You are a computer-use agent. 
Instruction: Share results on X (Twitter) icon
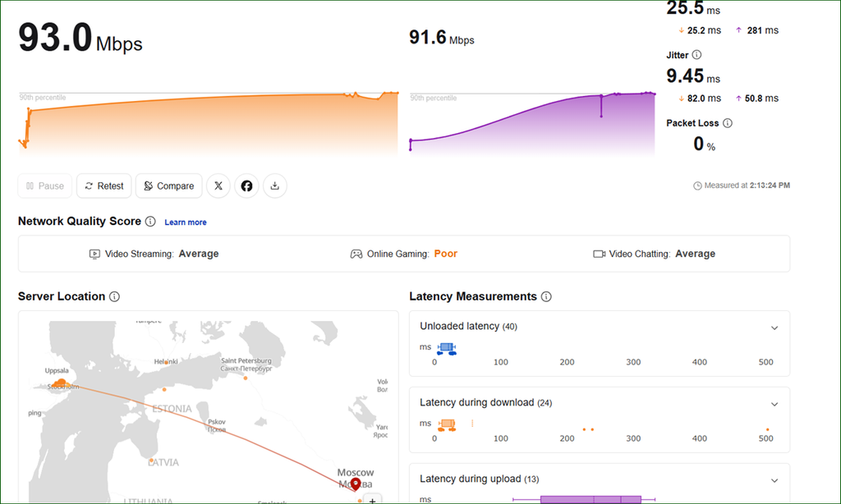click(218, 186)
